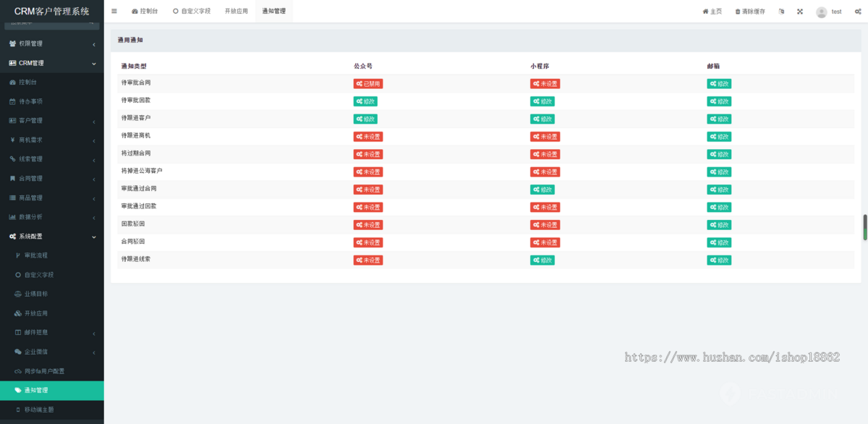Click the language switch icon in header
The width and height of the screenshot is (868, 424).
pos(781,12)
